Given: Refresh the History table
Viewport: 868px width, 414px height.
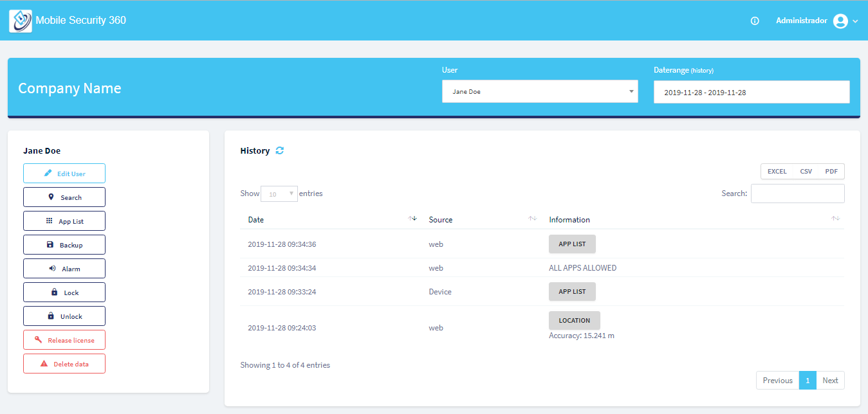Looking at the screenshot, I should point(279,150).
